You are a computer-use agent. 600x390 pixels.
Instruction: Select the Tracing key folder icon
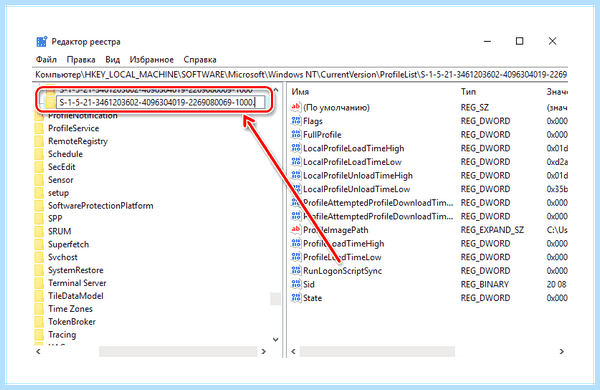39,335
